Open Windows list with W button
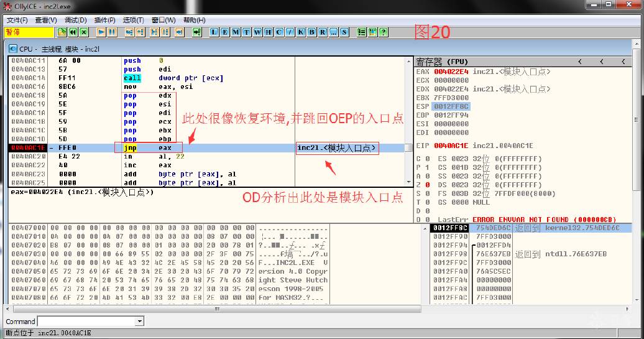 pyautogui.click(x=257, y=32)
